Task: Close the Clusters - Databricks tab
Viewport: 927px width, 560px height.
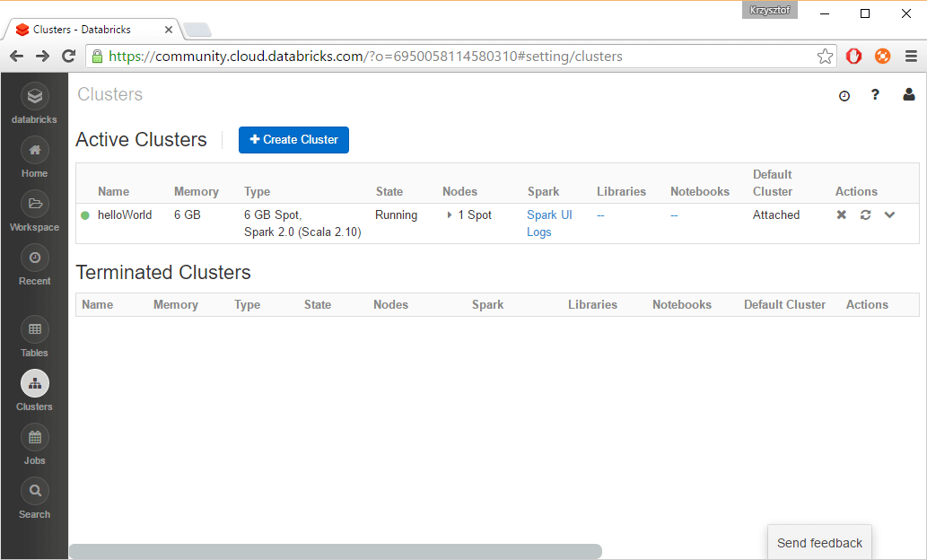Action: click(x=169, y=30)
